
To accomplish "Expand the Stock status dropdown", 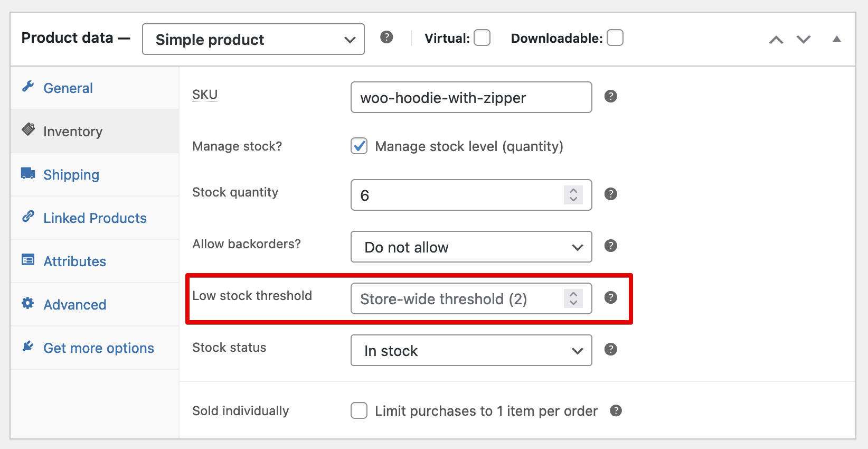I will (471, 350).
